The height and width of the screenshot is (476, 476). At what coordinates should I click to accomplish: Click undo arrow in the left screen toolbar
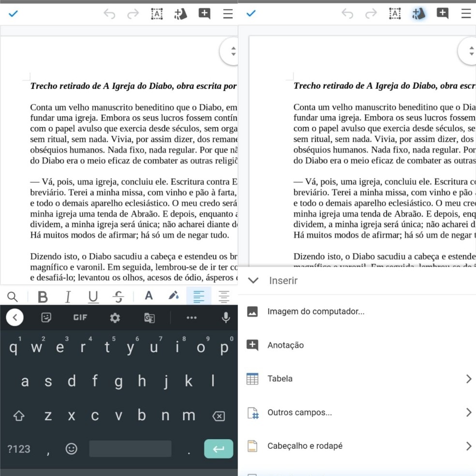pos(109,14)
